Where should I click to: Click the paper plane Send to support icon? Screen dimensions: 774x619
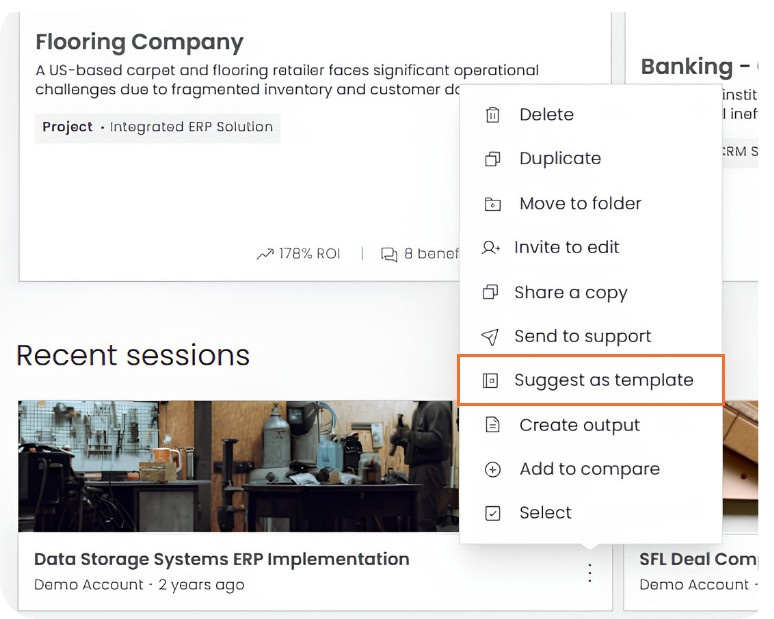tap(490, 337)
